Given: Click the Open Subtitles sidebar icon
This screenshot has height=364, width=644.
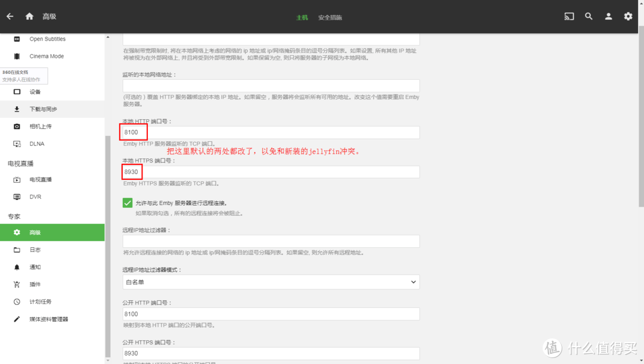Looking at the screenshot, I should 17,39.
